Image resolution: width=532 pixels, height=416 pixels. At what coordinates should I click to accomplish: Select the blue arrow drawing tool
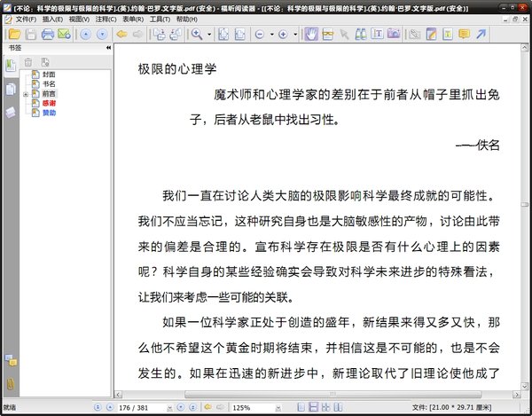(x=481, y=35)
